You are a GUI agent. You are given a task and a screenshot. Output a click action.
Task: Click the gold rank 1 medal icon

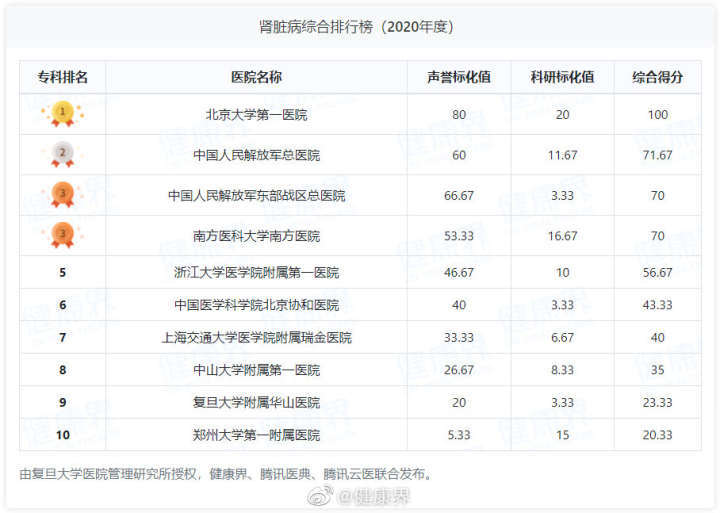[62, 114]
